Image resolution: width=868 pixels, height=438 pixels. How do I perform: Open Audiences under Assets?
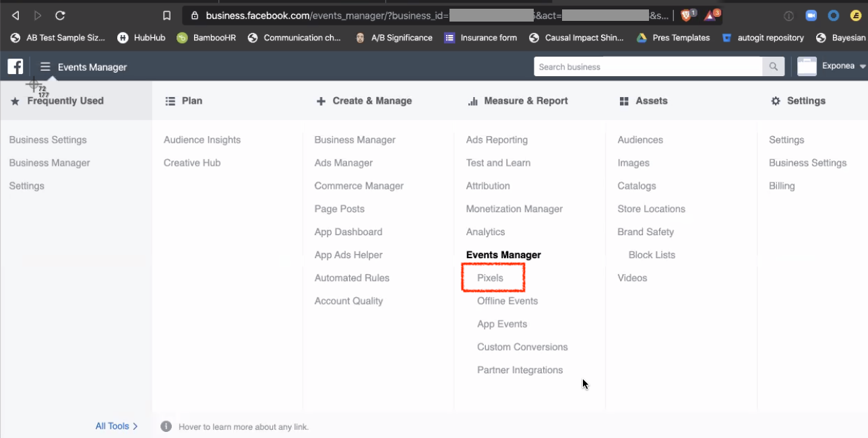tap(640, 140)
